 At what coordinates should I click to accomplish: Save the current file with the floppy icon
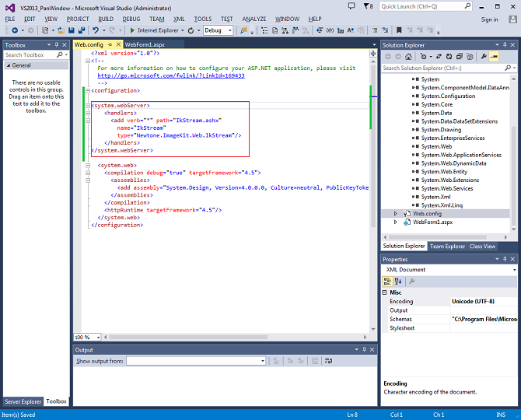tap(71, 30)
